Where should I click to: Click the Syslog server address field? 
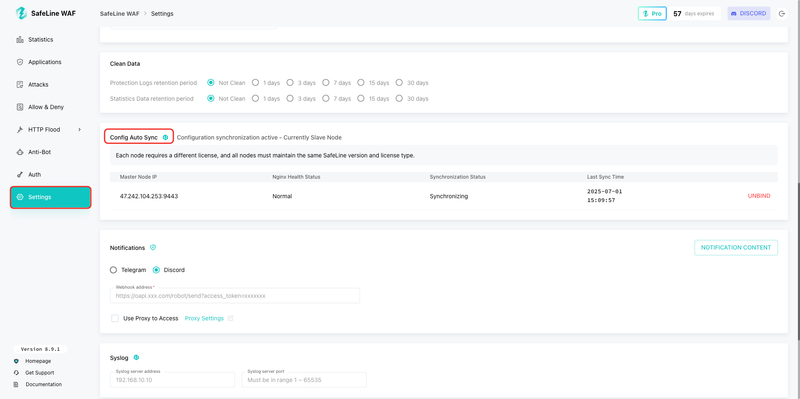(172, 380)
